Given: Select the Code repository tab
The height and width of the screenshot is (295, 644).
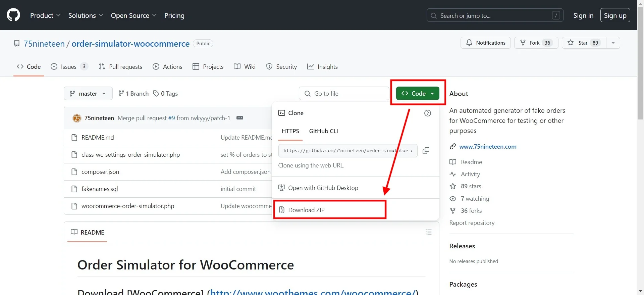Looking at the screenshot, I should (x=29, y=66).
